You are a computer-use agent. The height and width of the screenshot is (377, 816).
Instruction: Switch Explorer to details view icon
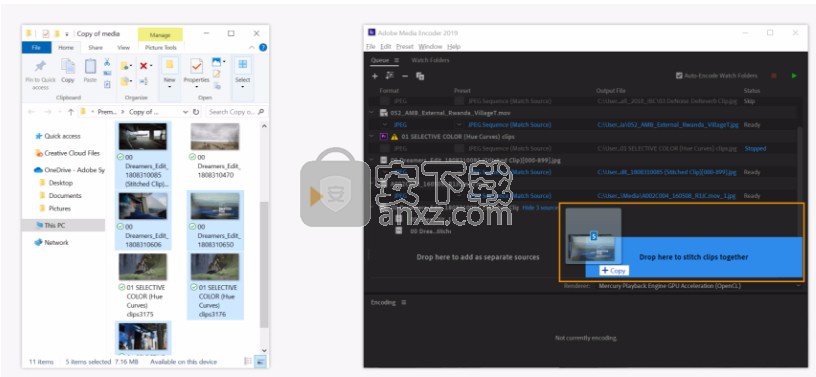point(248,361)
